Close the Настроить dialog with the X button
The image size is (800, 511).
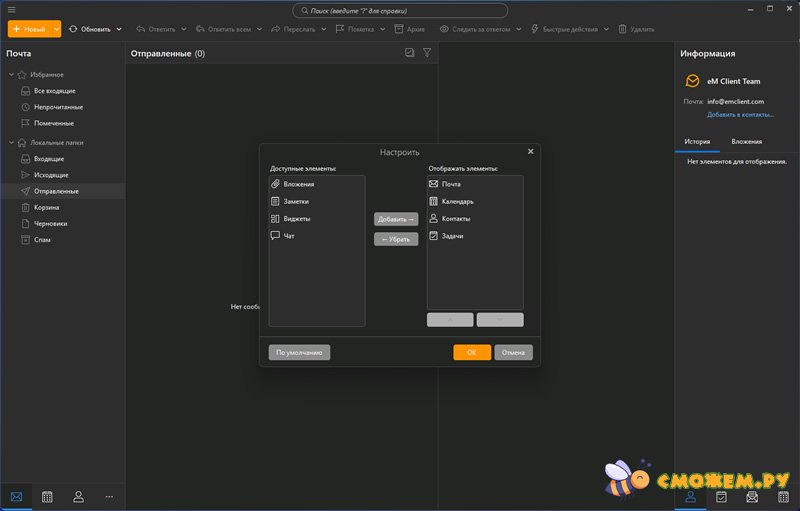click(x=530, y=151)
